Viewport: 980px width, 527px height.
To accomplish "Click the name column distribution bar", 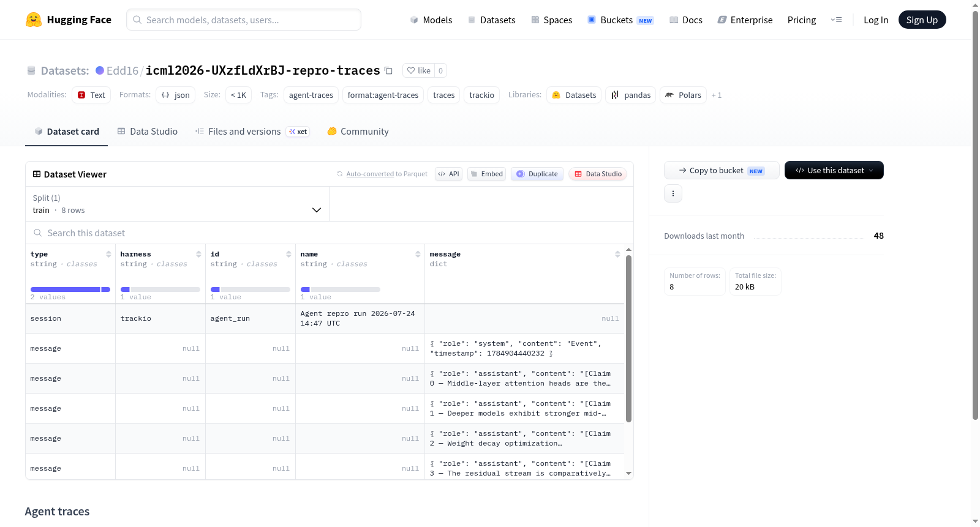I will [x=341, y=290].
